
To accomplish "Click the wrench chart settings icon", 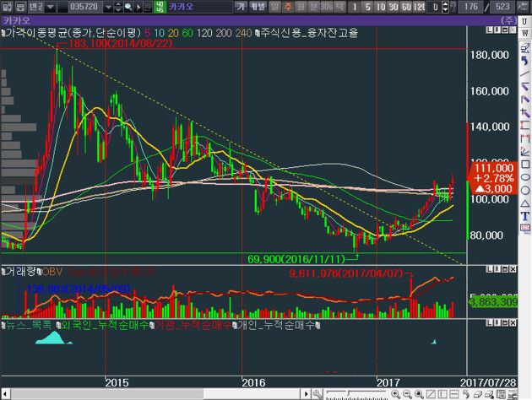I will 318,394.
